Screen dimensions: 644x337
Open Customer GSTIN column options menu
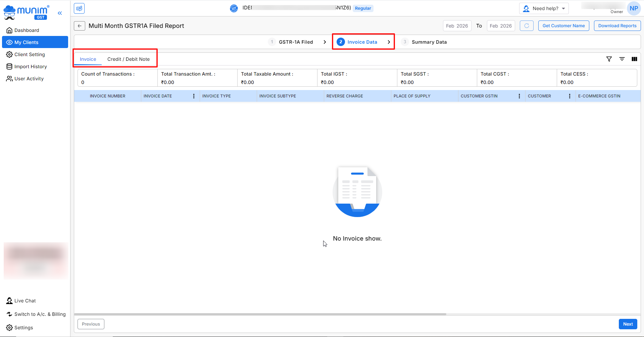(x=519, y=96)
